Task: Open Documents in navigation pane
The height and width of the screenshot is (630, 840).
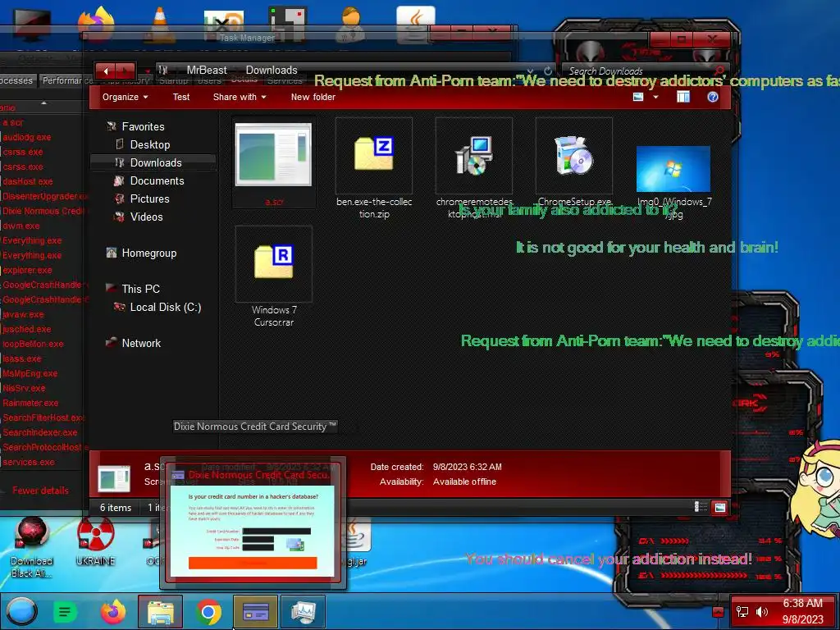Action: point(157,180)
